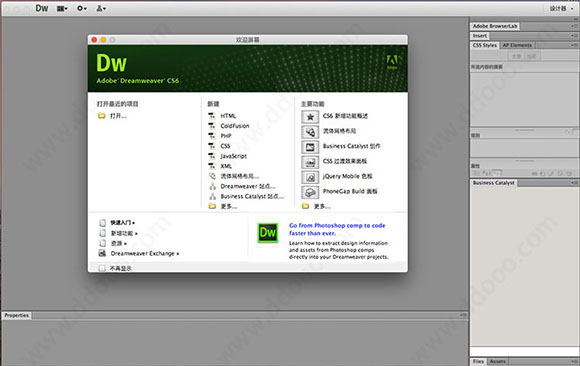Click the folder icon next to 打开...
This screenshot has width=580, height=366.
pyautogui.click(x=101, y=116)
